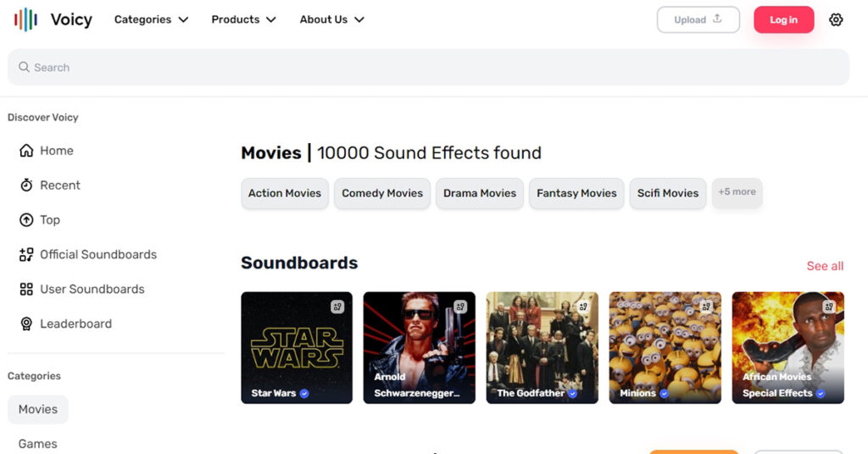Filter by the Comedy Movies tag
This screenshot has height=454, width=868.
[382, 193]
